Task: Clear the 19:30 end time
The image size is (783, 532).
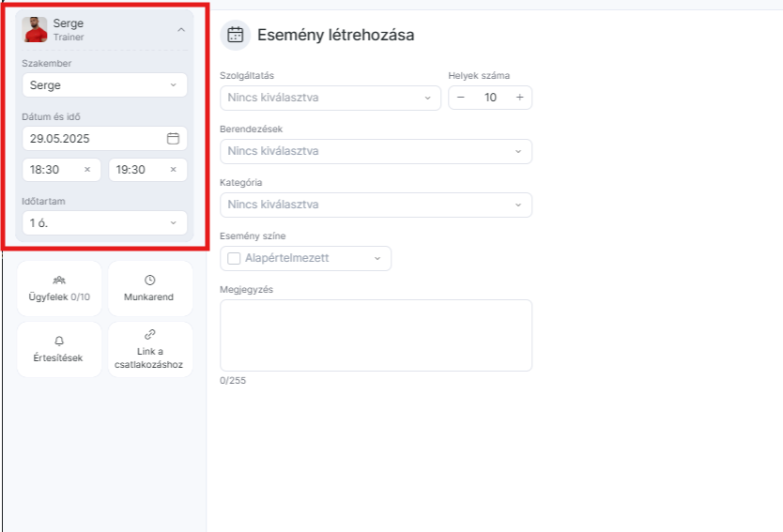Action: (174, 170)
